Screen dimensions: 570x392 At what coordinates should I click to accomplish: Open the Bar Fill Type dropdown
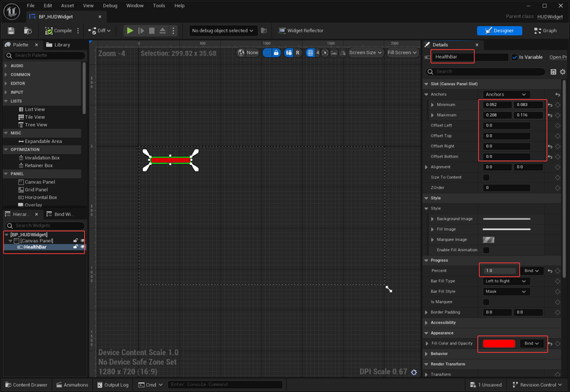[505, 281]
